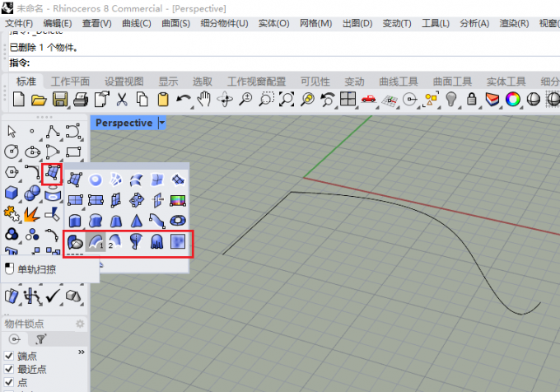Click the Sweep 1 rail icon
560x392 pixels.
click(96, 241)
